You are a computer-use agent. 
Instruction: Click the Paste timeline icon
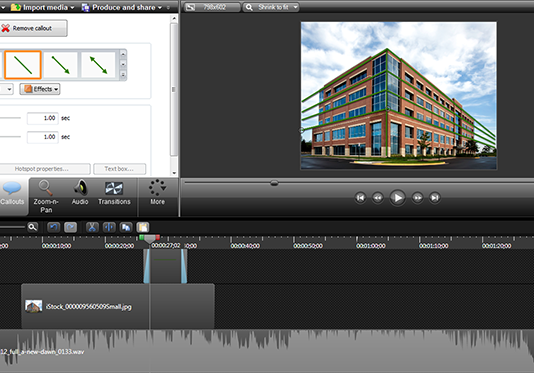pyautogui.click(x=143, y=227)
